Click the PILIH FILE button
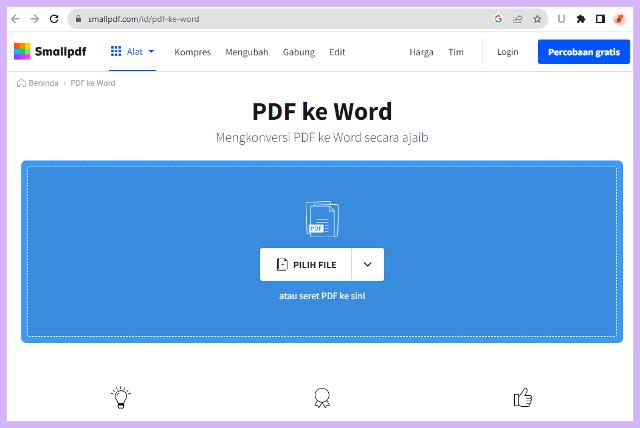 point(306,264)
